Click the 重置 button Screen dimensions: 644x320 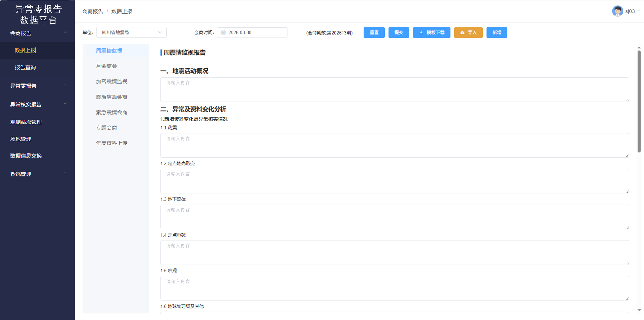click(x=374, y=33)
